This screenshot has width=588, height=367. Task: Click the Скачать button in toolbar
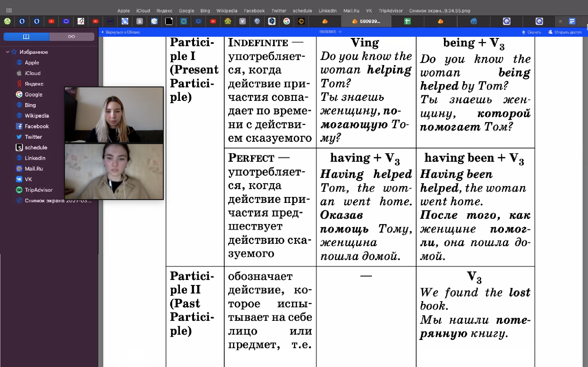coord(532,32)
